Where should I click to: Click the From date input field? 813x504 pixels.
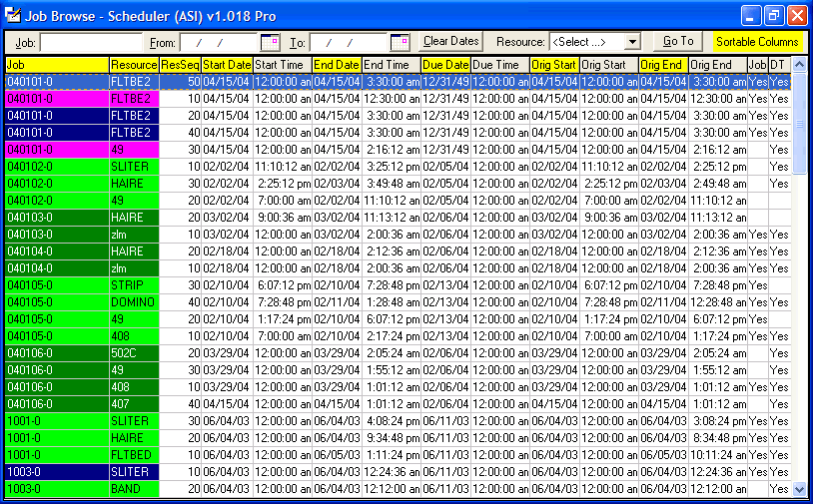coord(218,43)
